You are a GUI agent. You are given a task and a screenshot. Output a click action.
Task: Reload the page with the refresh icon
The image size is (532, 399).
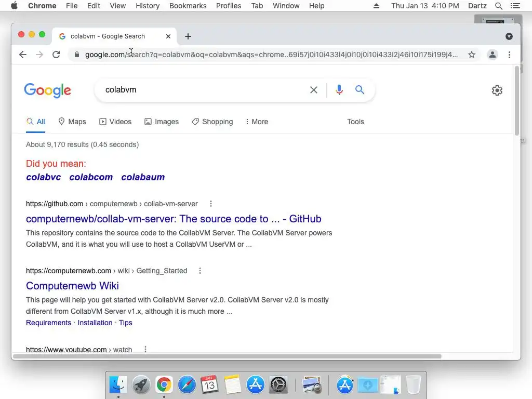[56, 55]
